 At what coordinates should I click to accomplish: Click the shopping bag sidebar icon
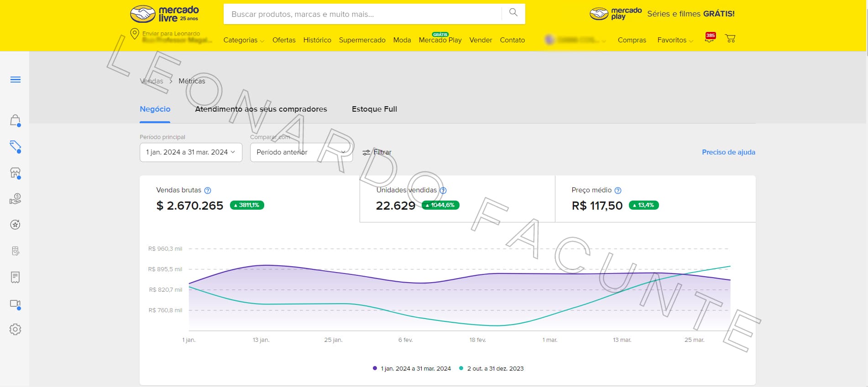[x=15, y=120]
